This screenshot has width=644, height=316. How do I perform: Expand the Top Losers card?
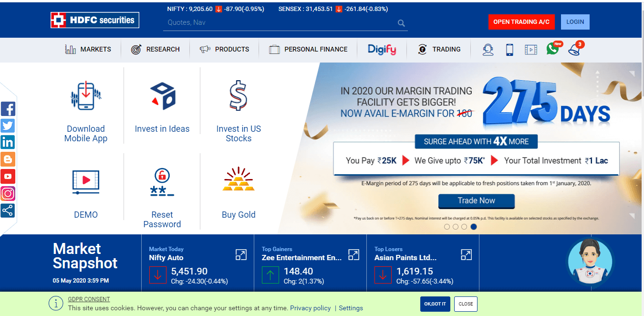click(x=466, y=254)
